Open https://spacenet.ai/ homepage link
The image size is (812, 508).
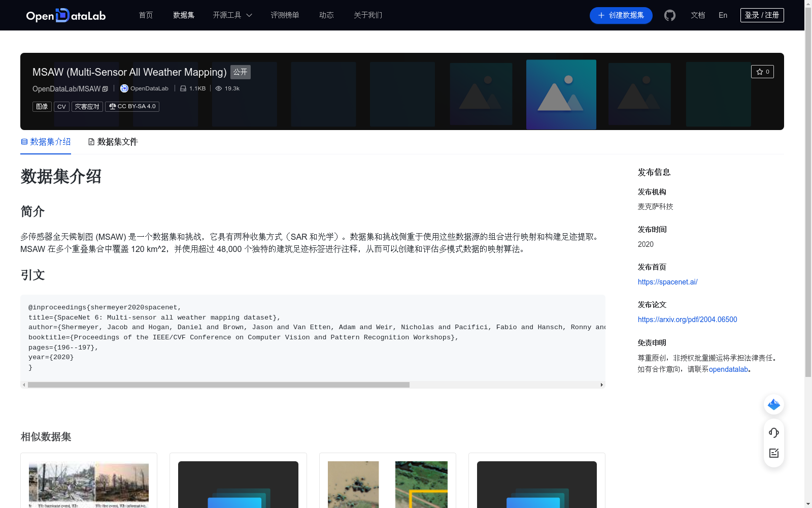click(667, 282)
